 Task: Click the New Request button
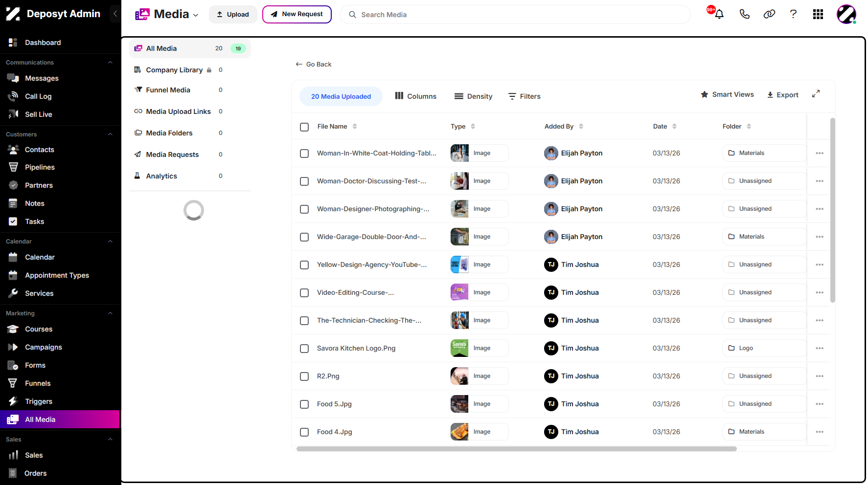pyautogui.click(x=297, y=14)
